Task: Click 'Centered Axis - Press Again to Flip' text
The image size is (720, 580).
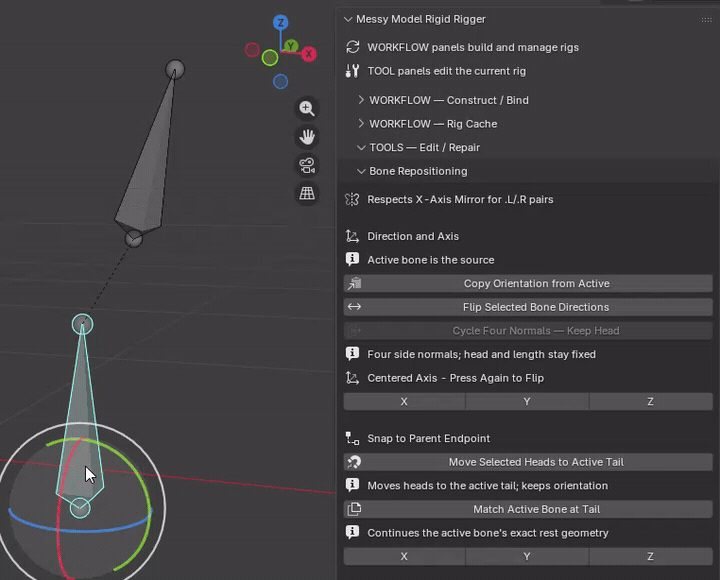Action: (456, 378)
